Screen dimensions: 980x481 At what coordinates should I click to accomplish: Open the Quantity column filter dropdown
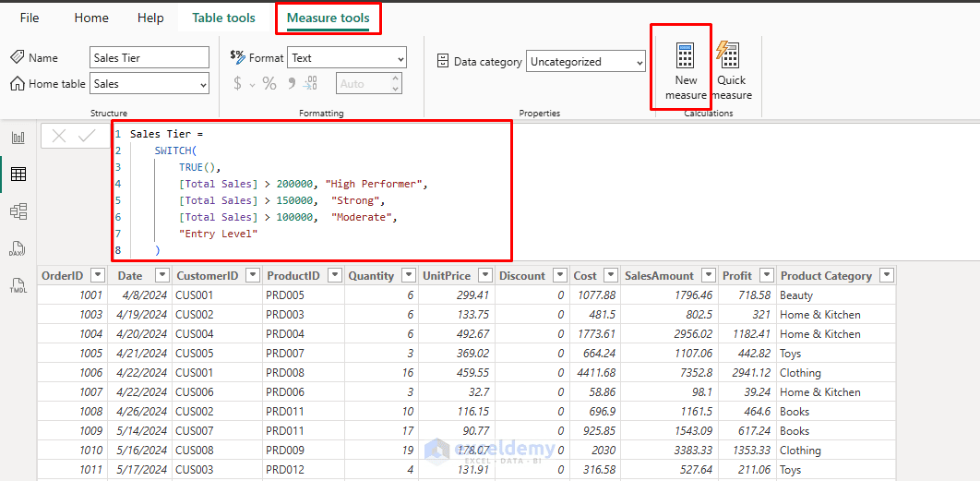coord(409,275)
